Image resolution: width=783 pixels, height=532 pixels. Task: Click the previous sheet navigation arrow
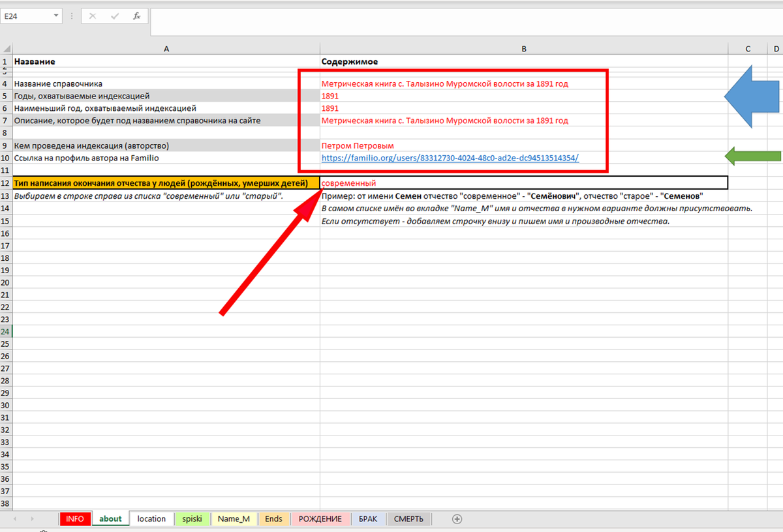pyautogui.click(x=16, y=519)
